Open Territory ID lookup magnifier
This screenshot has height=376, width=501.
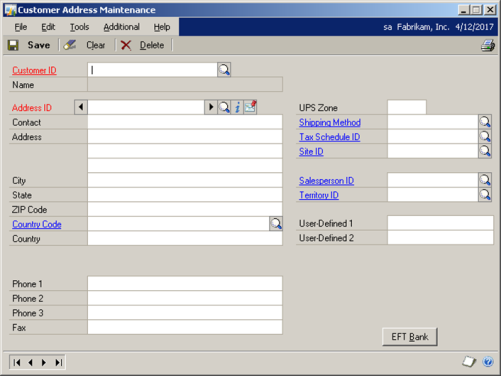(485, 195)
